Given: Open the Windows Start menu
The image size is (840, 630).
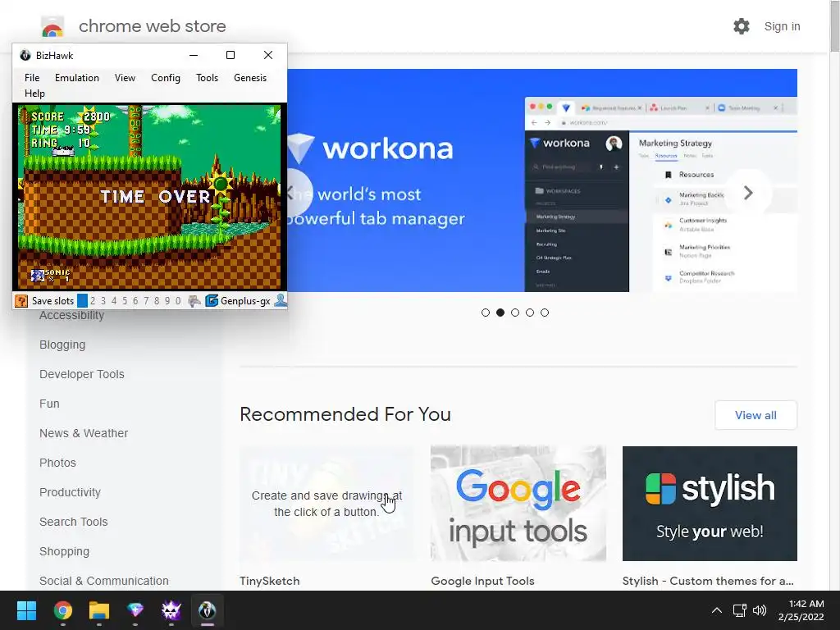Looking at the screenshot, I should click(x=26, y=610).
